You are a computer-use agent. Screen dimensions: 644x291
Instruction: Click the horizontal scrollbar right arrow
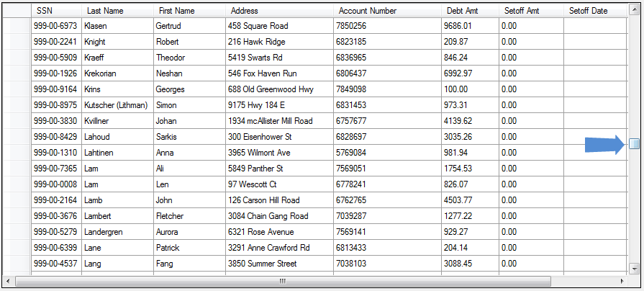[x=623, y=282]
